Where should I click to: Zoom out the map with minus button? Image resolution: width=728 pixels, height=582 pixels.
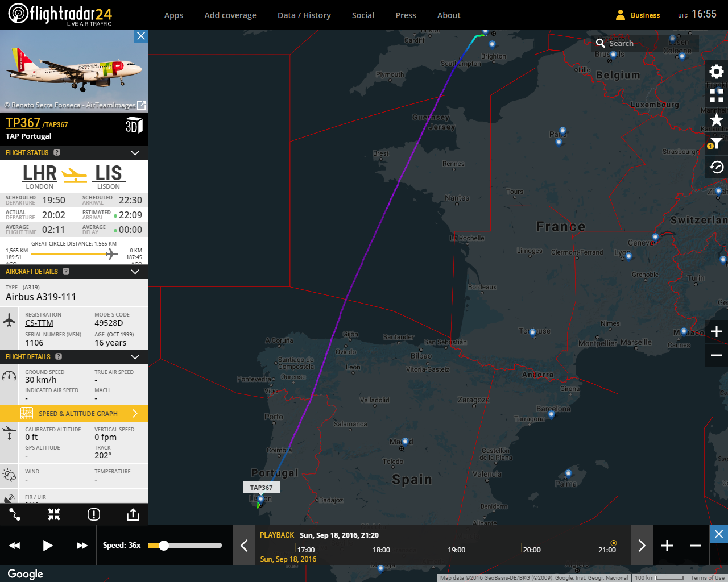pos(717,355)
